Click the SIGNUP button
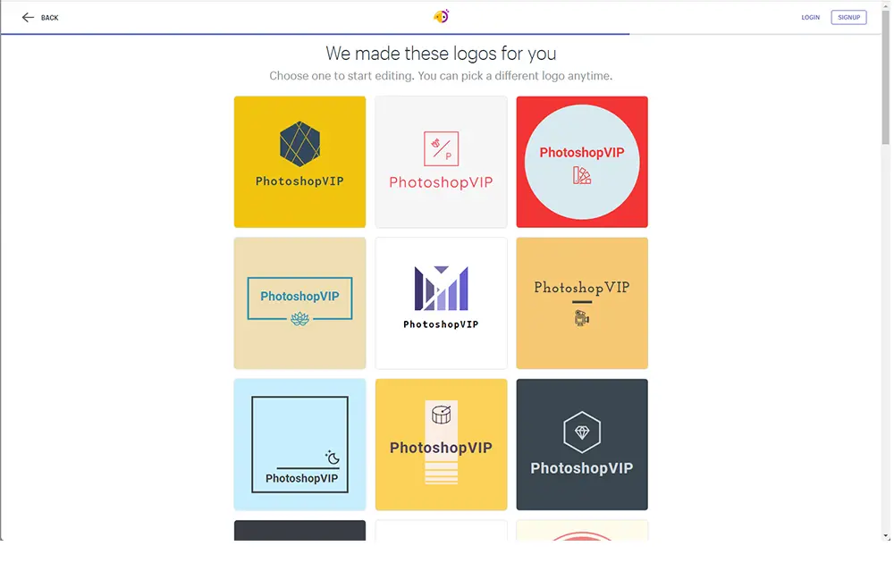The width and height of the screenshot is (894, 588). 849,18
